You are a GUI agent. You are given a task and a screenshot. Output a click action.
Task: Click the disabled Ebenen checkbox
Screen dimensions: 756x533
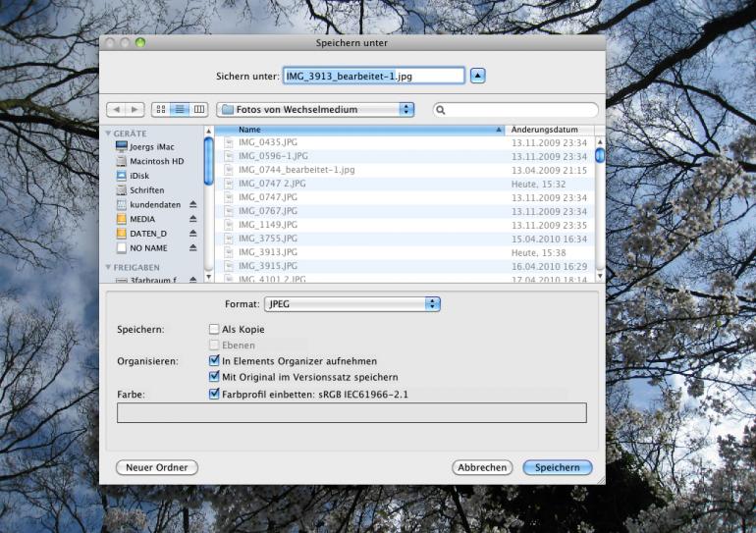[214, 346]
